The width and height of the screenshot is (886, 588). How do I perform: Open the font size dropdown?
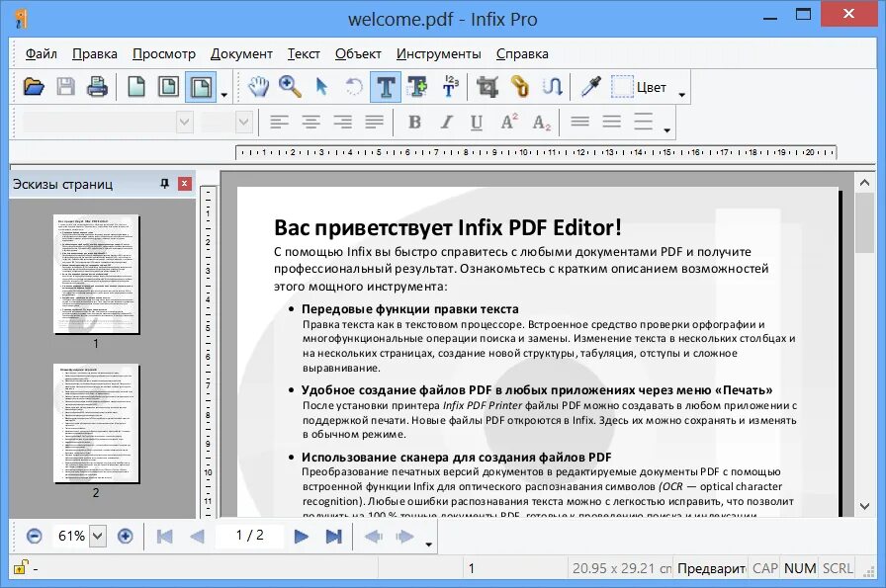tap(243, 122)
